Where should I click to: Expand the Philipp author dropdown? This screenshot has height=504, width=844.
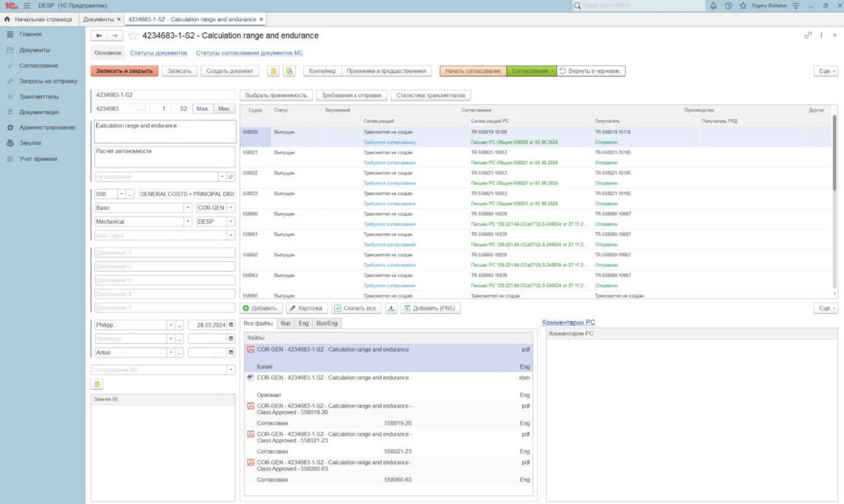click(x=171, y=325)
